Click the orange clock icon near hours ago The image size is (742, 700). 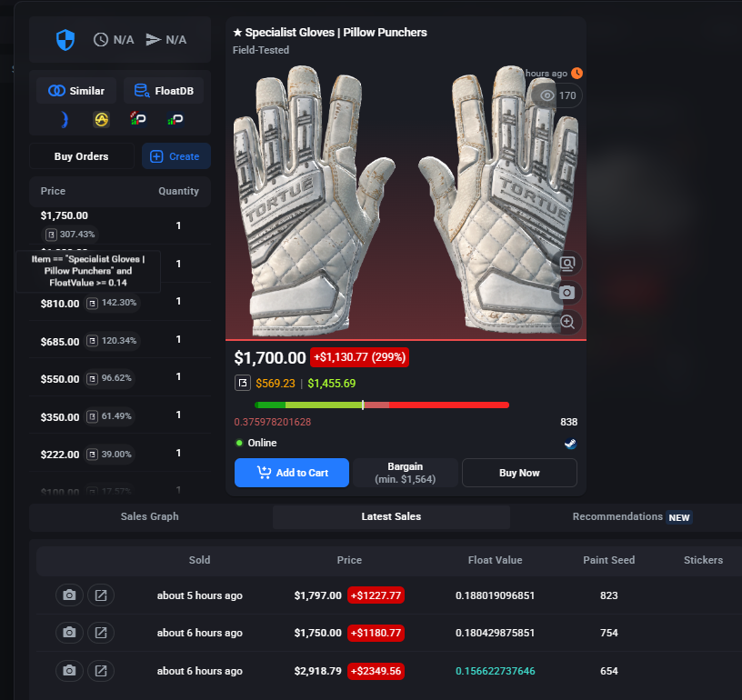click(x=577, y=74)
